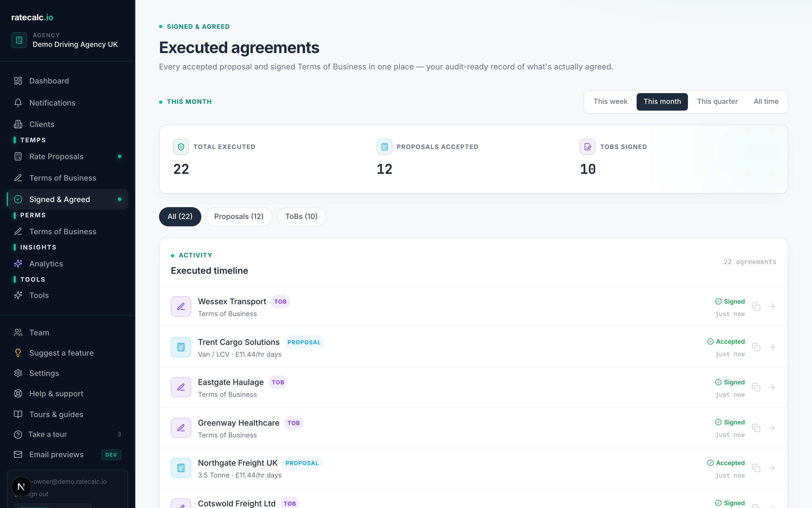Click the Tours & guides book icon
Viewport: 812px width, 508px height.
click(18, 414)
